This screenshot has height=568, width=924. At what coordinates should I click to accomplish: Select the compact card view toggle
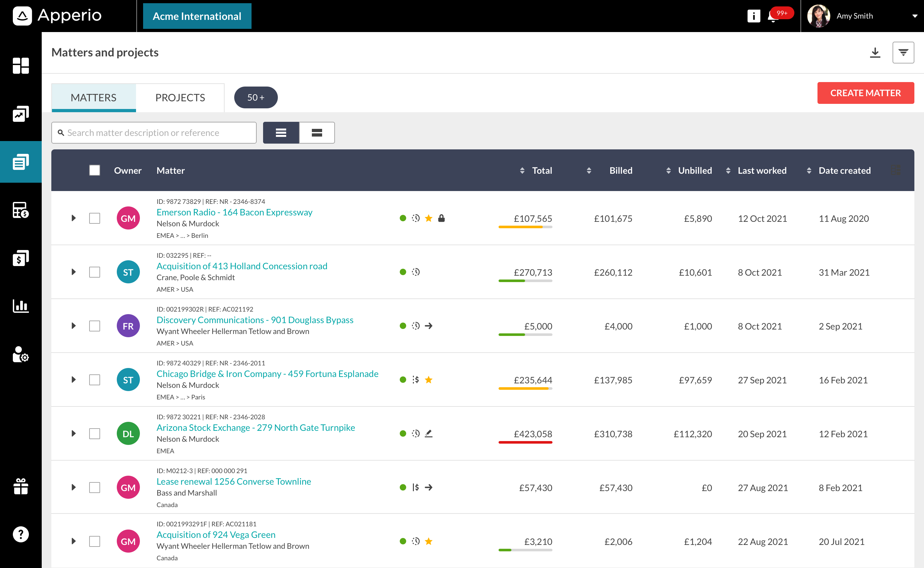[317, 132]
